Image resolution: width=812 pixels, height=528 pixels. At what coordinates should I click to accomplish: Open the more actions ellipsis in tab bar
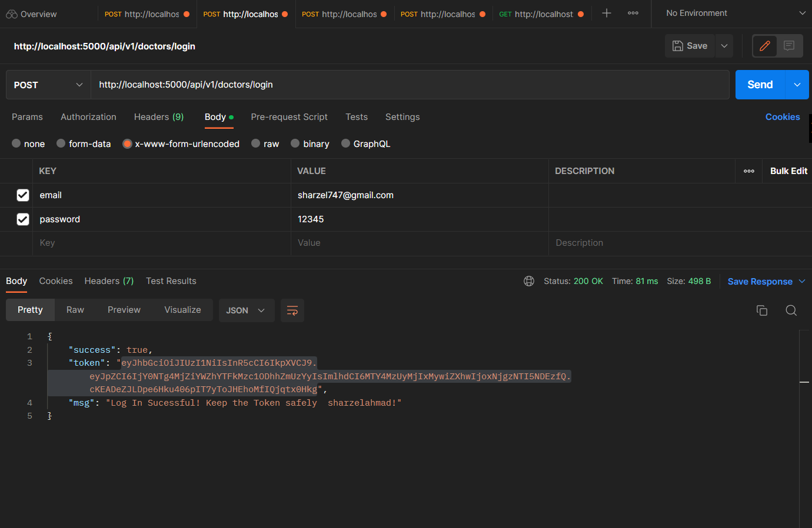tap(633, 13)
